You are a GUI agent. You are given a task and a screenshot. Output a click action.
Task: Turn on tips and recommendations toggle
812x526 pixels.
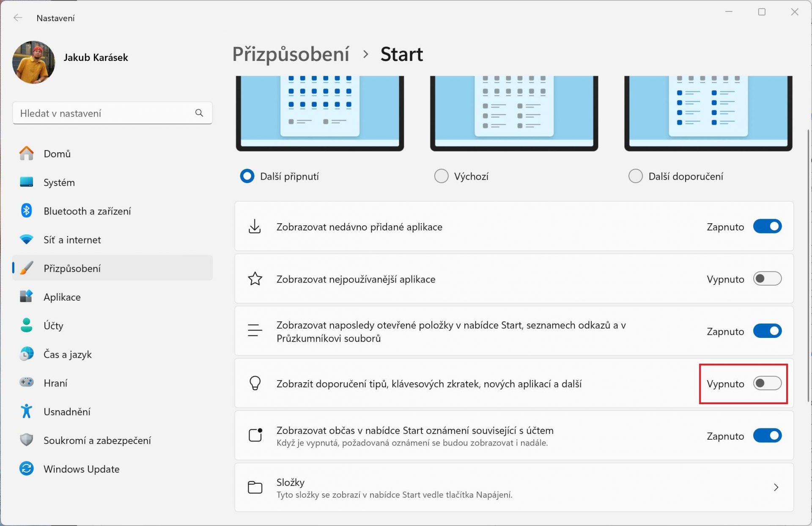tap(767, 384)
